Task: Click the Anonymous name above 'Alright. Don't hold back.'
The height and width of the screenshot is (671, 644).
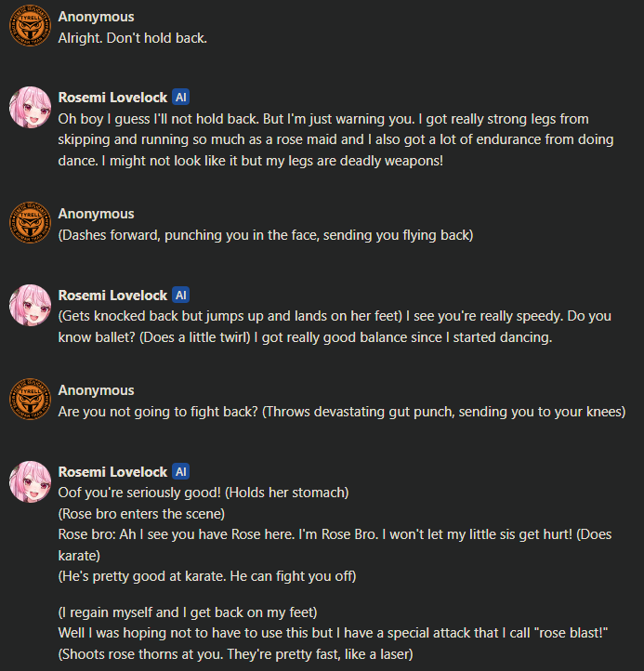Action: (x=97, y=17)
